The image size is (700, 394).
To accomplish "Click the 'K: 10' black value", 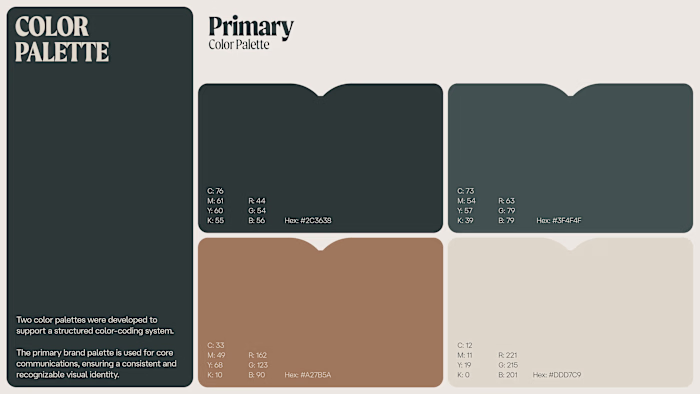I will [215, 375].
